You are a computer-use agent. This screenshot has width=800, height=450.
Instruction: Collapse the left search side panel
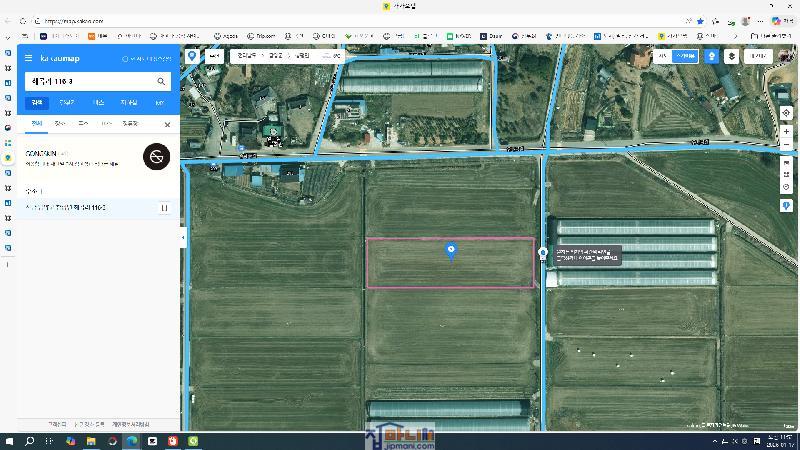pos(182,237)
